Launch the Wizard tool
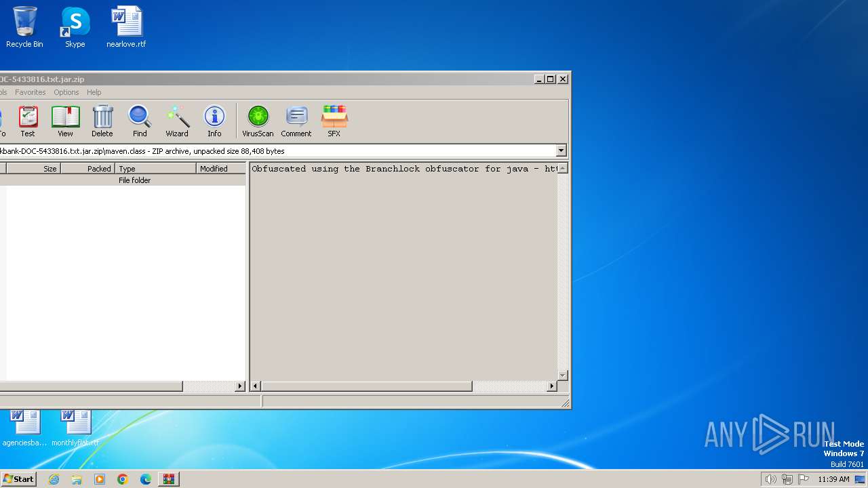Image resolution: width=868 pixels, height=488 pixels. point(177,121)
